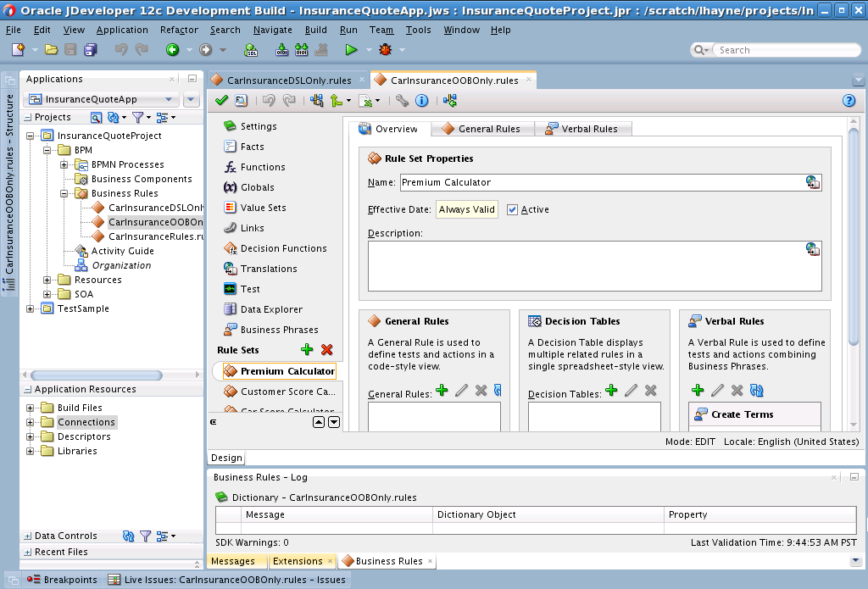868x589 pixels.
Task: Move rule set down with arrow button
Action: 334,422
